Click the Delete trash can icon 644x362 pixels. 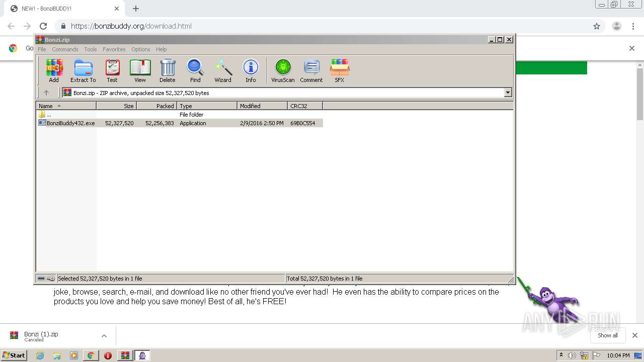click(168, 70)
